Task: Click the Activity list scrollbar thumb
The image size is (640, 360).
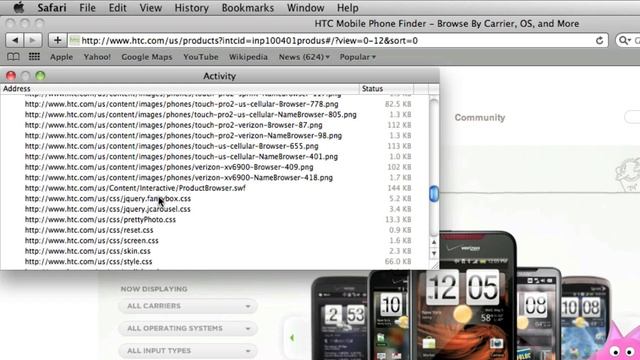Action: pyautogui.click(x=434, y=193)
